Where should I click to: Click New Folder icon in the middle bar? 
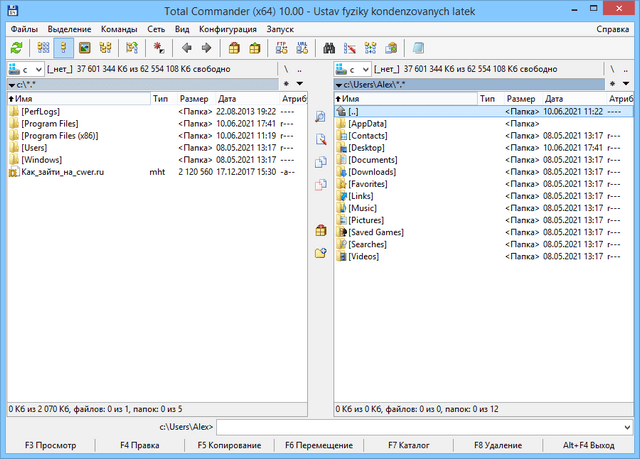[320, 253]
